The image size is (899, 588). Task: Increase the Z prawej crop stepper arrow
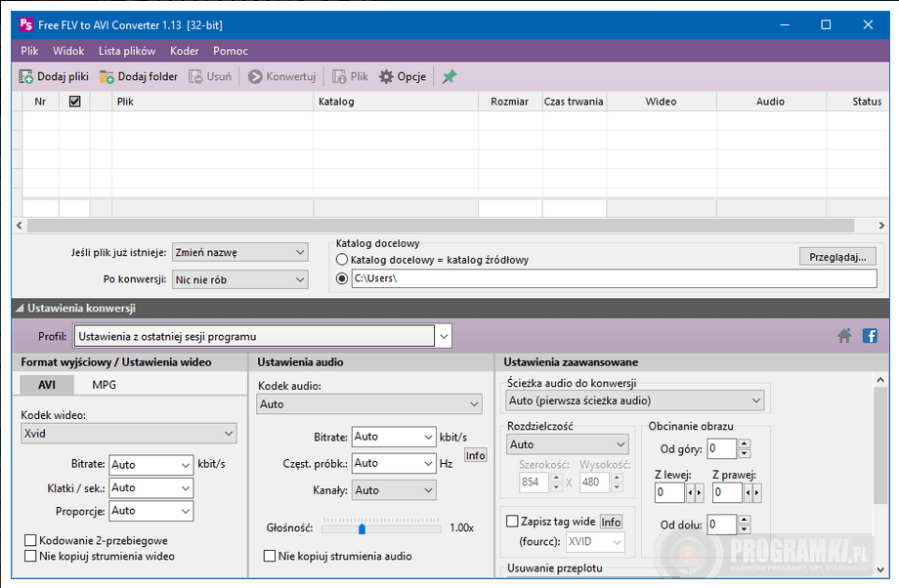pos(756,493)
